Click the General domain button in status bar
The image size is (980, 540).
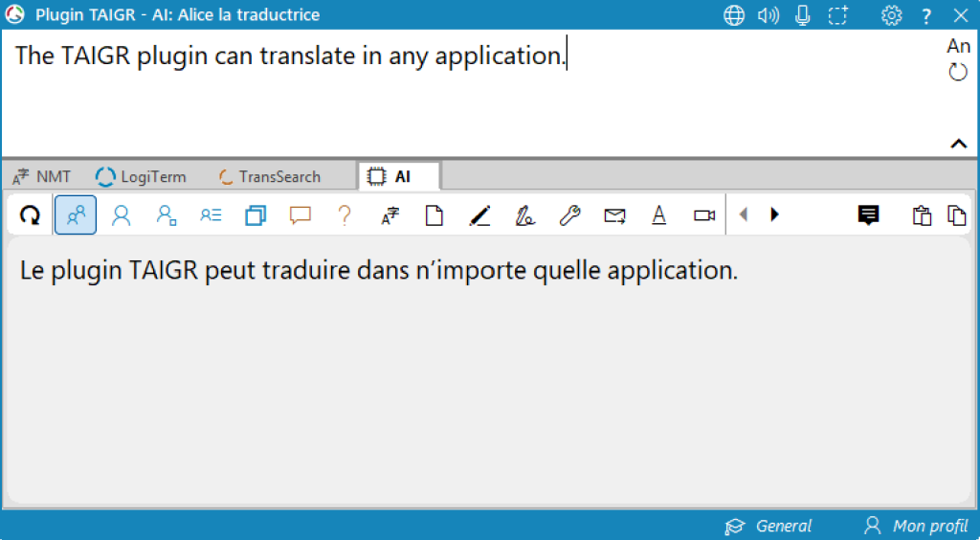click(768, 526)
